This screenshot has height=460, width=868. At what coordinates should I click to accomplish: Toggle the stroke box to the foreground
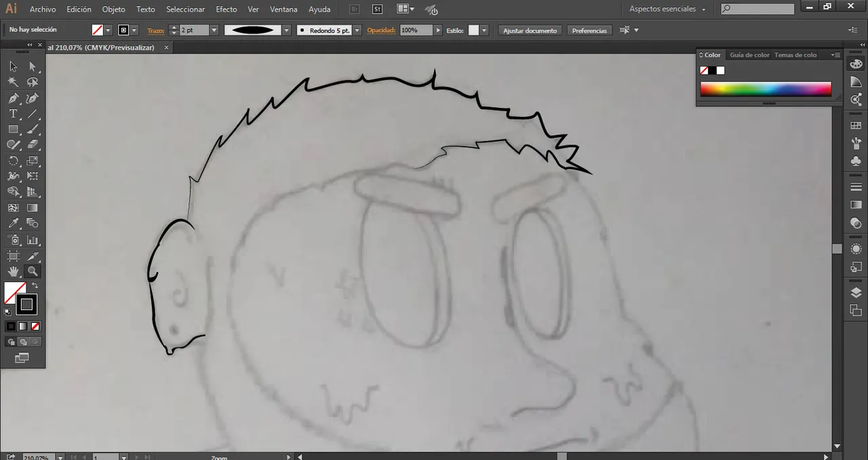[x=27, y=305]
